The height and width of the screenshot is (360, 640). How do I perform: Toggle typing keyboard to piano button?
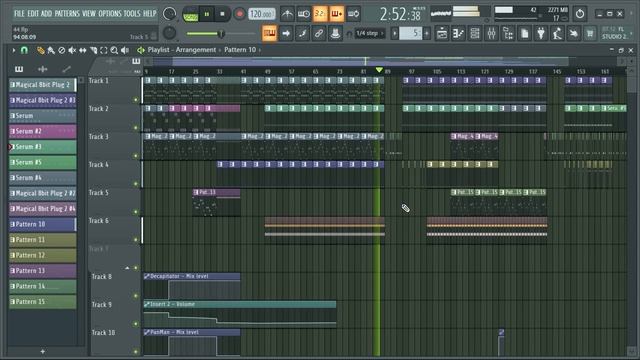[269, 33]
